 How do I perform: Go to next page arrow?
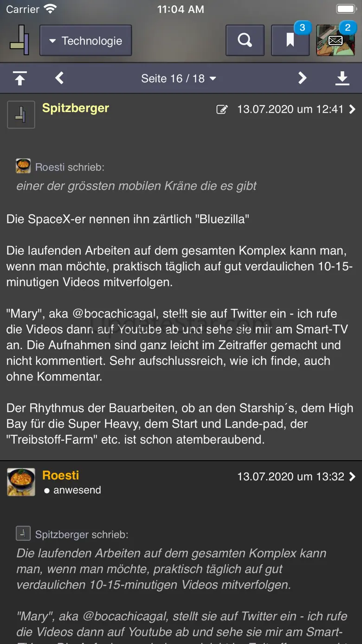pyautogui.click(x=302, y=78)
